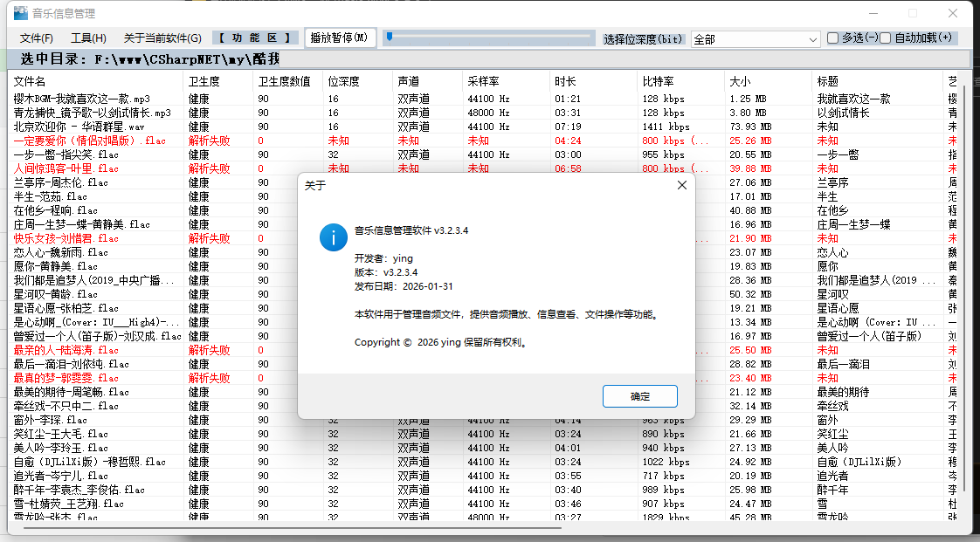980x542 pixels.
Task: Select red row 一定要爱你（情侣对唱版）.flac
Action: 90,141
